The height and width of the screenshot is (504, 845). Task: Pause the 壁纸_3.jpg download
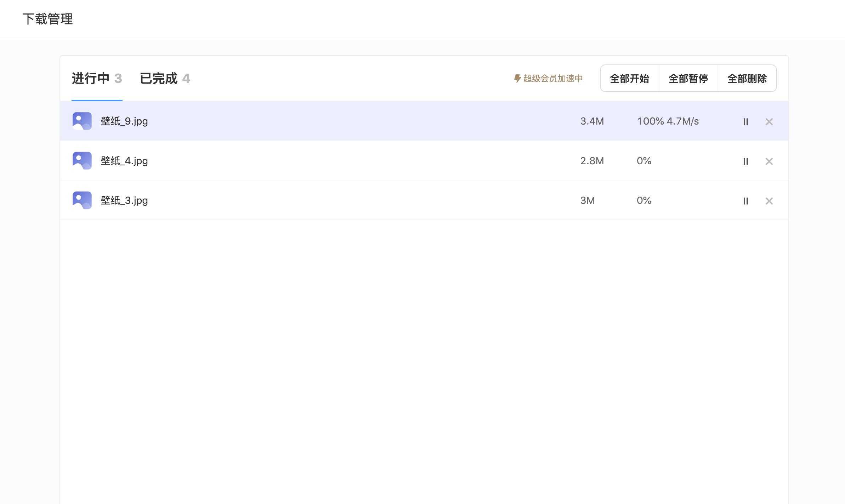[745, 201]
